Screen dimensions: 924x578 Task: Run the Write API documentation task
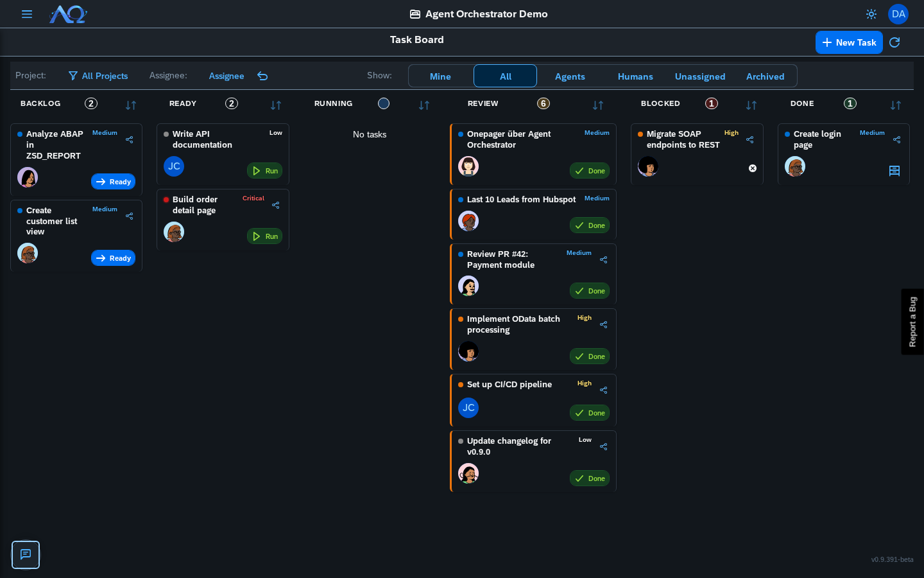click(265, 171)
